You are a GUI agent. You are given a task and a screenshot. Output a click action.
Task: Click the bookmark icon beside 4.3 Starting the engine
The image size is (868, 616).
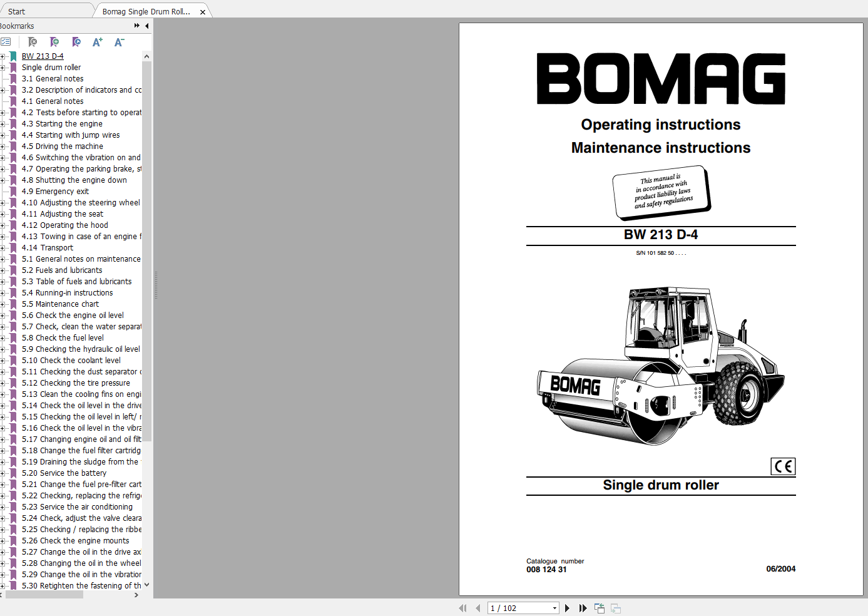pyautogui.click(x=13, y=124)
